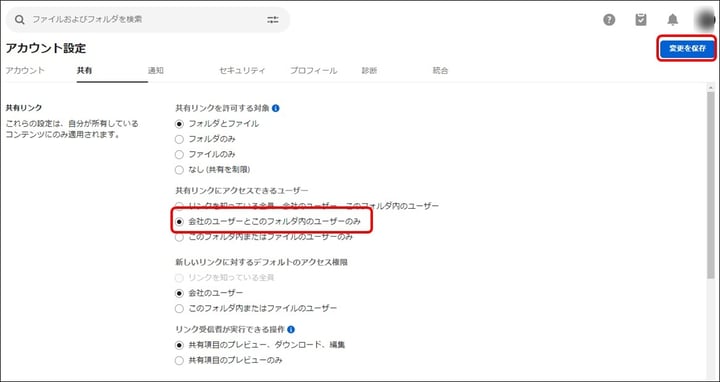Open the help question mark icon

[609, 20]
